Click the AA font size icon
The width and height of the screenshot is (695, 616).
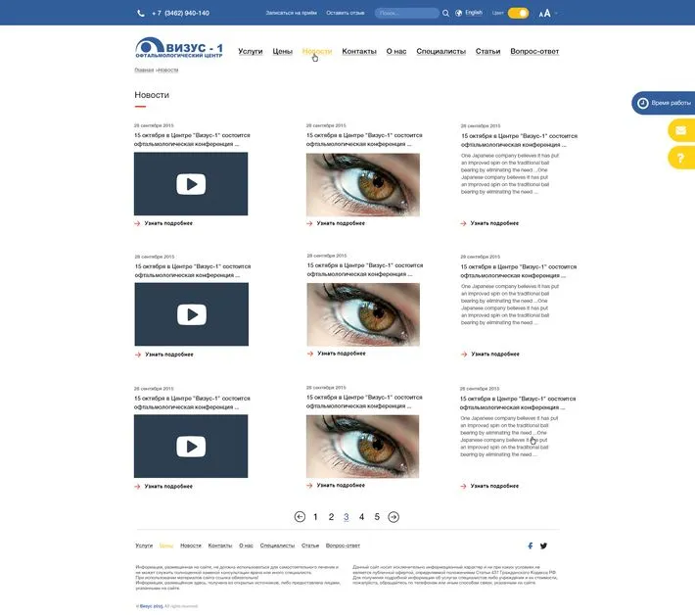[544, 14]
